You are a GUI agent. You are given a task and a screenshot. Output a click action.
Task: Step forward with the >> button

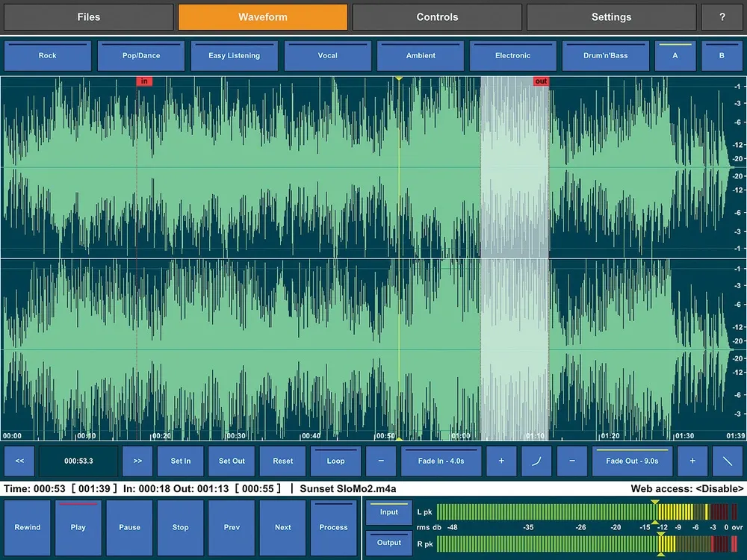coord(137,461)
